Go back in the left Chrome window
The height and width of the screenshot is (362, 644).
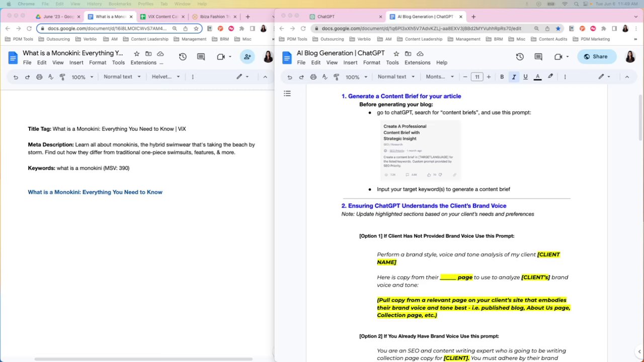[8, 29]
